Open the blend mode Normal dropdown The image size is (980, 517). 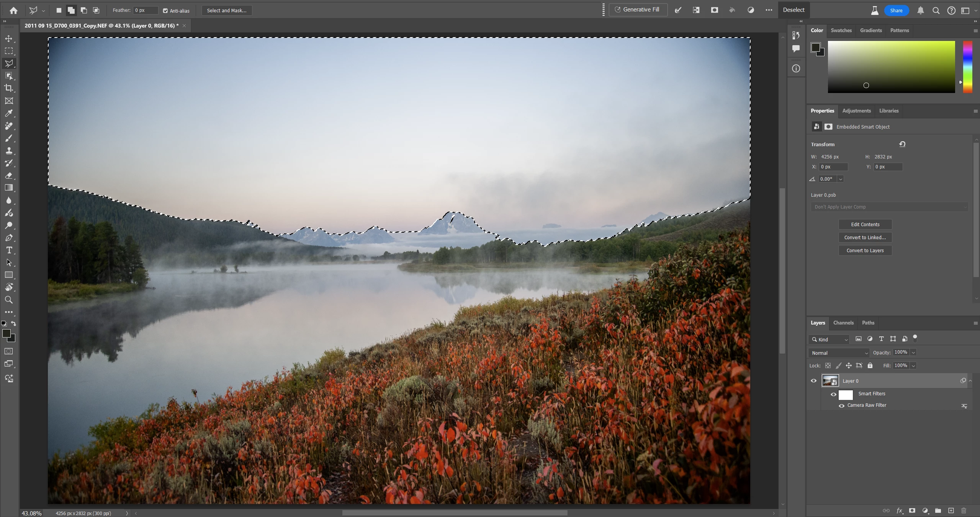839,353
